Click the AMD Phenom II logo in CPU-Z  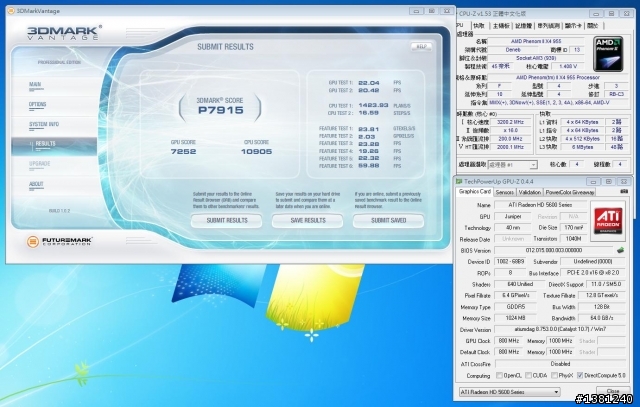pyautogui.click(x=608, y=54)
